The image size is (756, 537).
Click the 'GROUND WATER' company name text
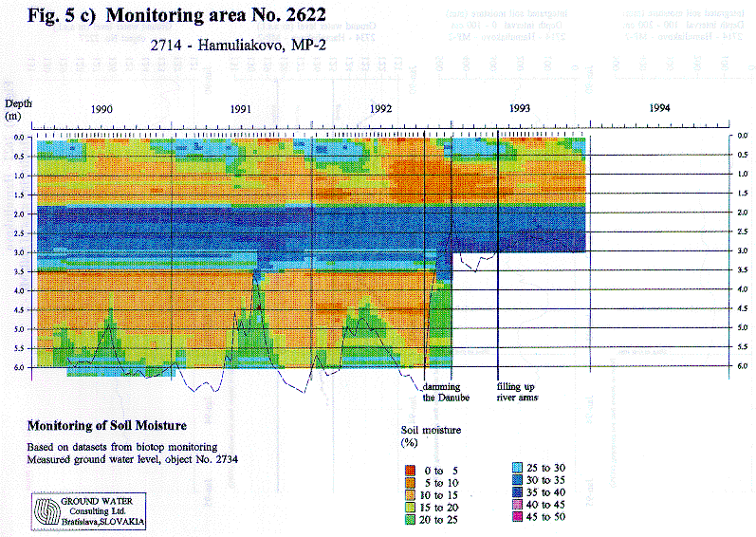pos(97,501)
